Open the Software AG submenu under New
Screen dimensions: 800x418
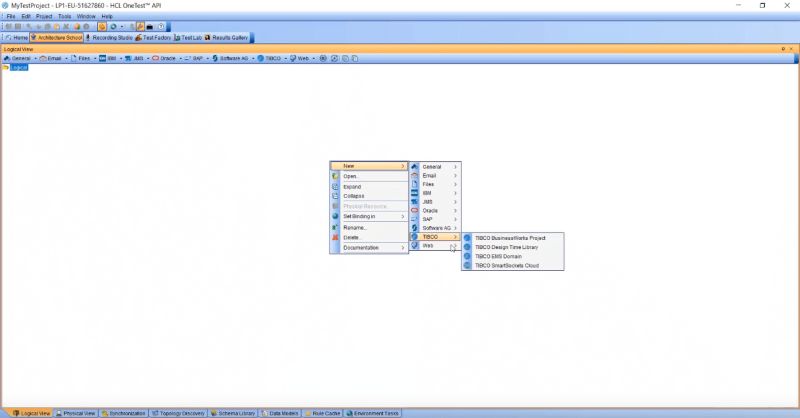[435, 228]
